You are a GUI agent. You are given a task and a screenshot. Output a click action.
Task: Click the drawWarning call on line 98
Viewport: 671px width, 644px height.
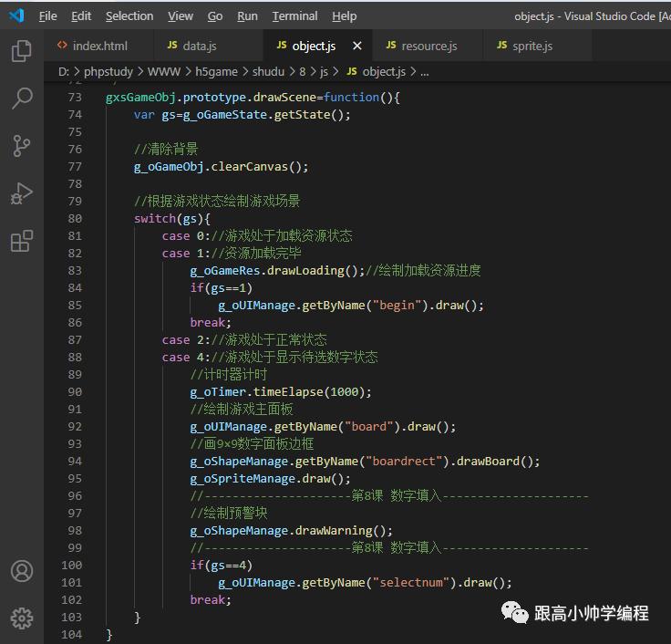(334, 531)
